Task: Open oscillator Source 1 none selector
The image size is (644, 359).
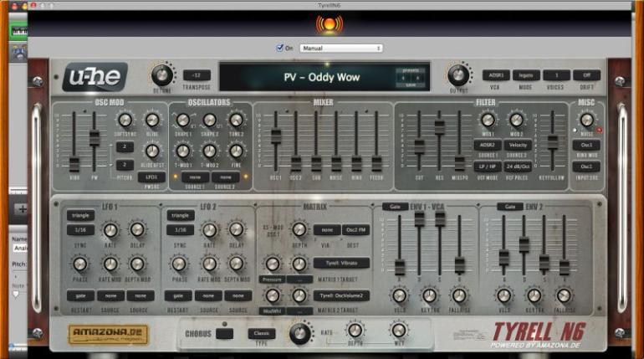Action: point(195,177)
